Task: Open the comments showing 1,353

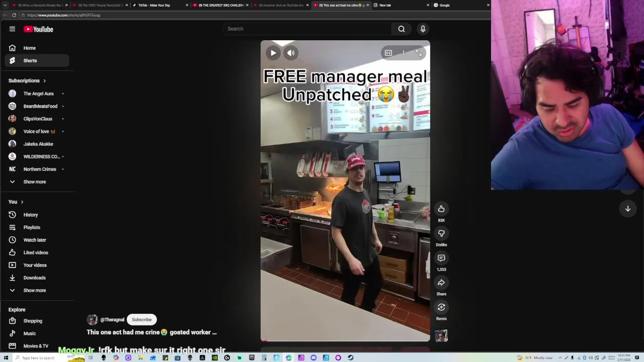Action: click(x=441, y=258)
